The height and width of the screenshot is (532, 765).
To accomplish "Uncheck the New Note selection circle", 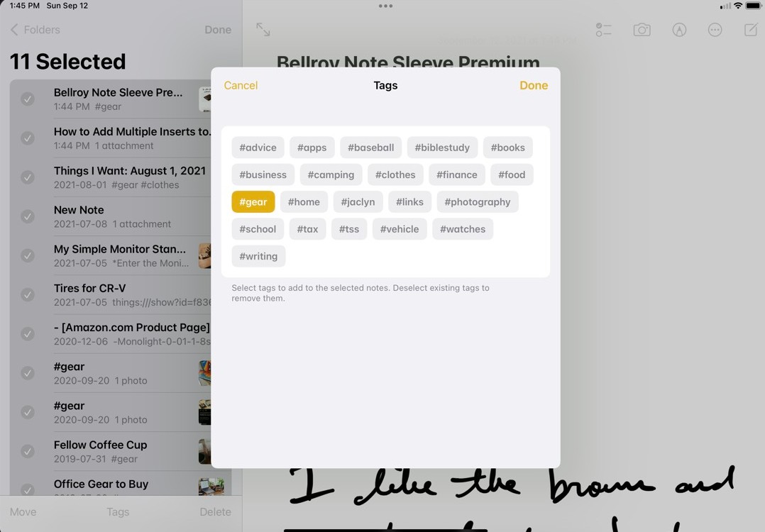I will [27, 217].
